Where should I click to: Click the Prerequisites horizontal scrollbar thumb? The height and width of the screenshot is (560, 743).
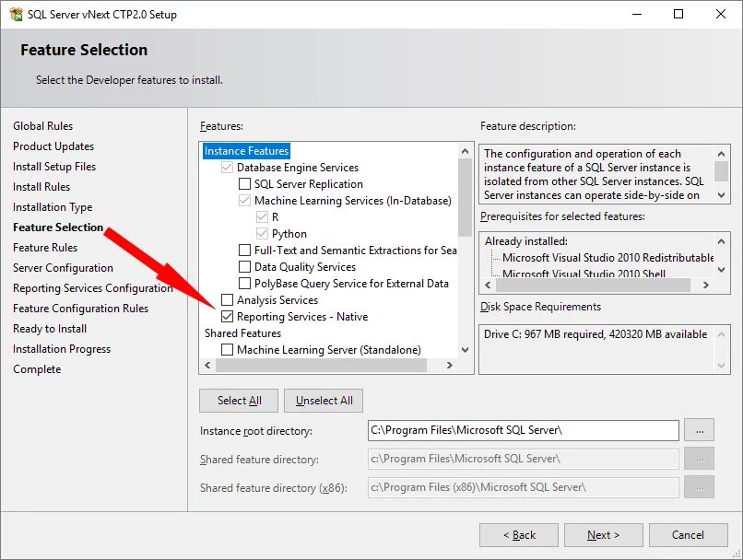click(593, 285)
